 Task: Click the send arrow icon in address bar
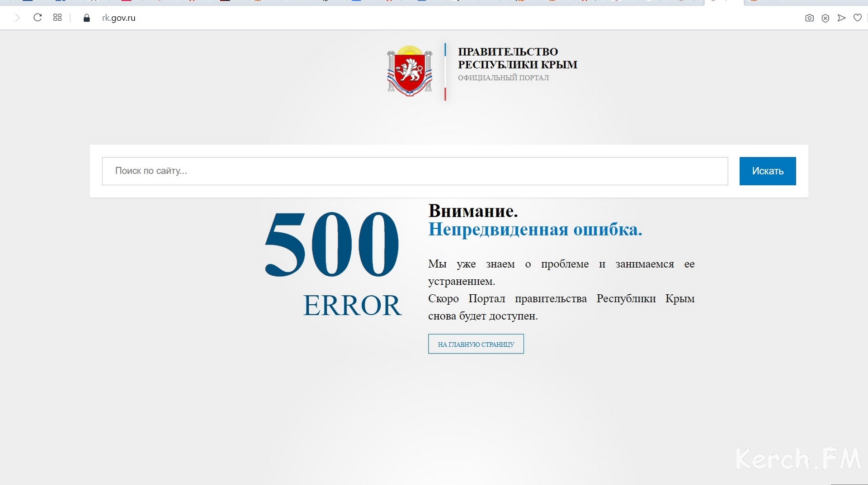tap(841, 18)
